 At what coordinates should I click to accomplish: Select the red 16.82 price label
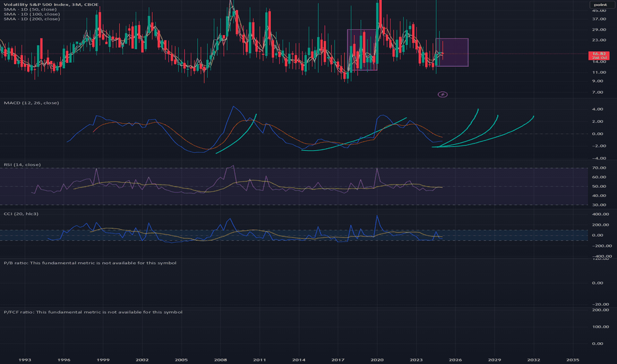598,56
